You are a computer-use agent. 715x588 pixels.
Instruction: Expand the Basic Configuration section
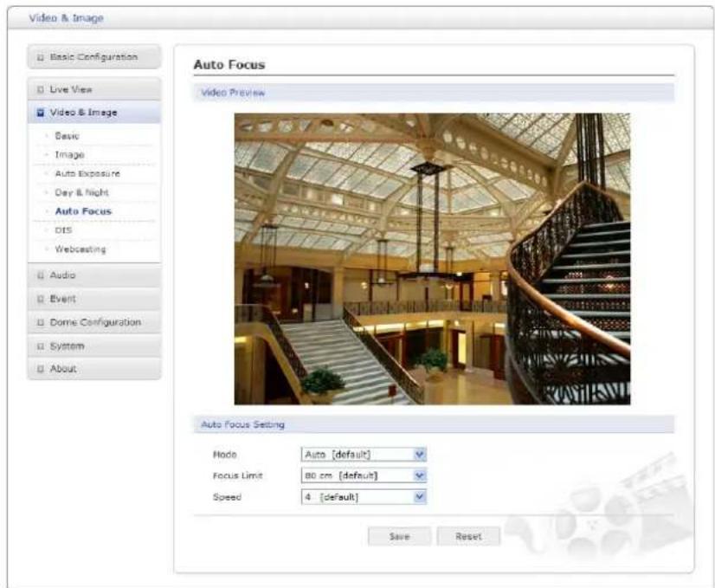click(x=94, y=57)
